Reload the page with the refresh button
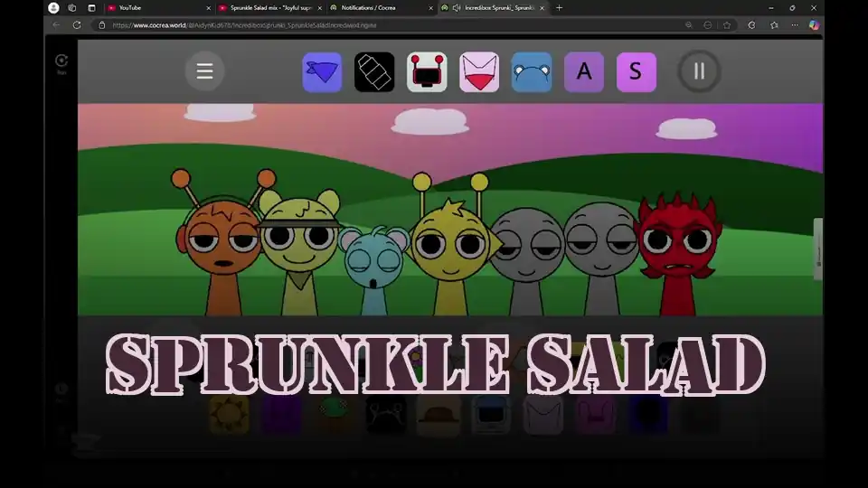 (77, 25)
